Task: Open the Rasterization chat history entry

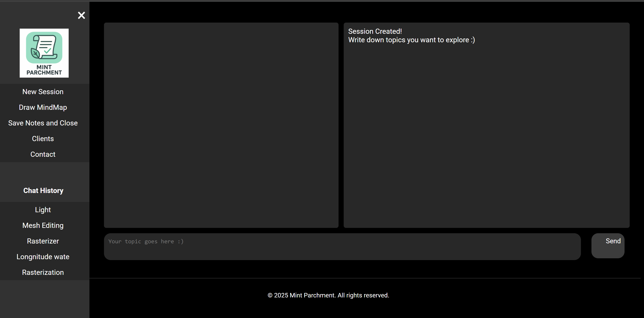Action: coord(43,273)
